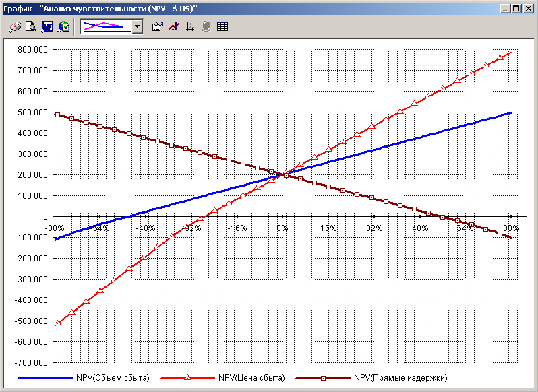Click the -48% x-axis label
Image resolution: width=538 pixels, height=392 pixels.
pos(146,228)
